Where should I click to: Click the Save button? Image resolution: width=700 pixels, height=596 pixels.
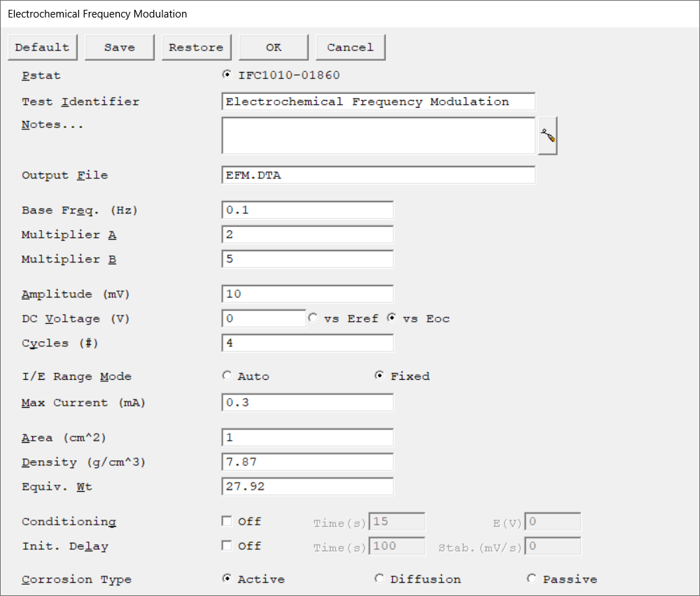(119, 48)
